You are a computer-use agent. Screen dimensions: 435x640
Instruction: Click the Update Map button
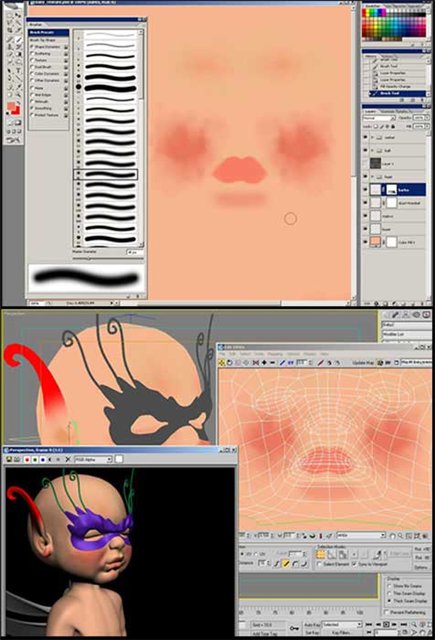[363, 363]
